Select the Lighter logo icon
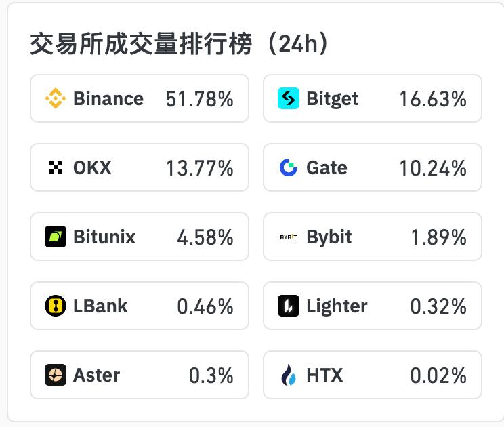This screenshot has width=504, height=427. tap(289, 306)
